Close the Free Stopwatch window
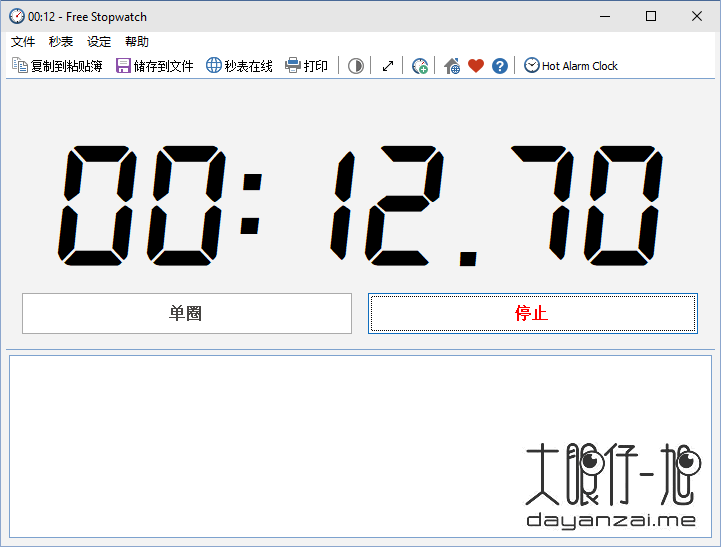The height and width of the screenshot is (547, 721). 697,17
